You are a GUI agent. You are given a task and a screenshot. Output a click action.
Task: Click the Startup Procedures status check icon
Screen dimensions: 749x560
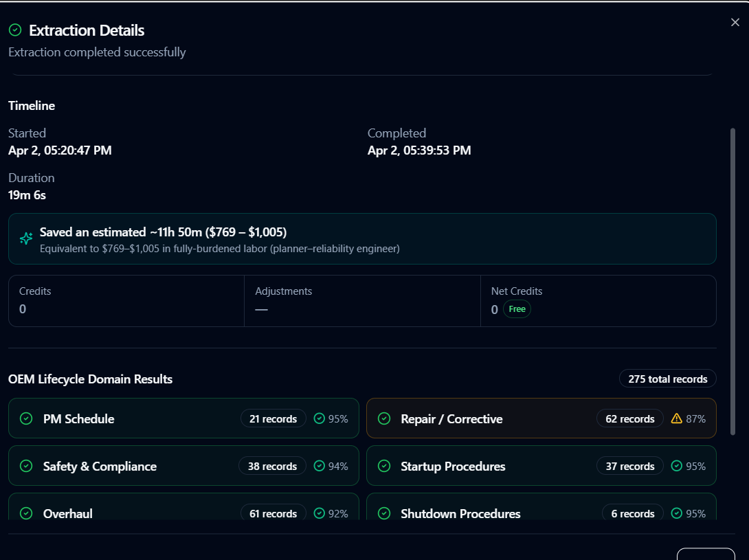(x=384, y=466)
